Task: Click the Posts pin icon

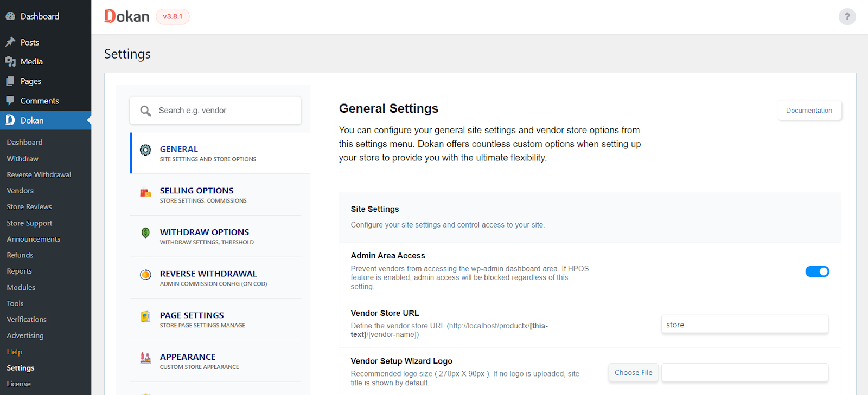Action: tap(10, 42)
